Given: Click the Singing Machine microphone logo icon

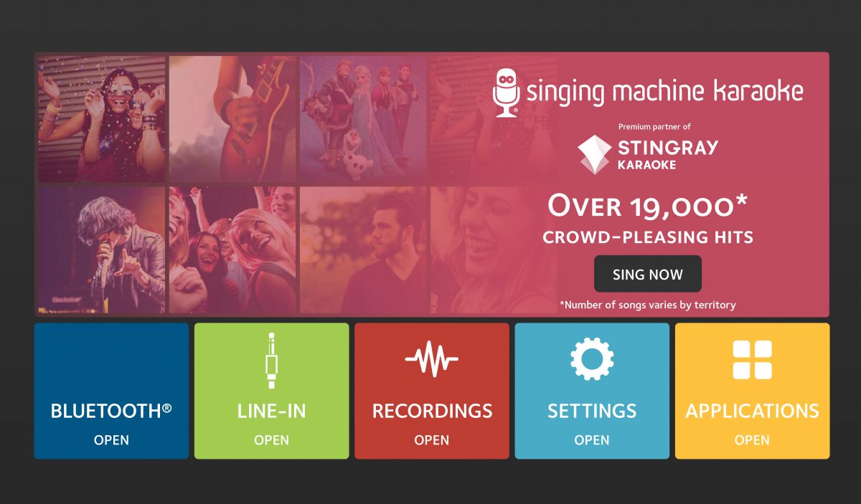Looking at the screenshot, I should (506, 92).
